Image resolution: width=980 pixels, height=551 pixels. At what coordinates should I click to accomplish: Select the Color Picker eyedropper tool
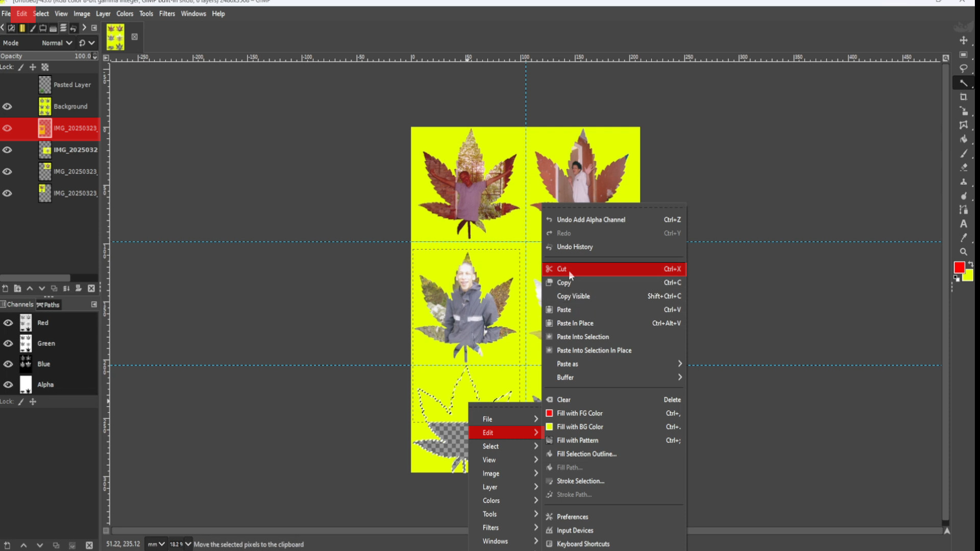(x=963, y=238)
